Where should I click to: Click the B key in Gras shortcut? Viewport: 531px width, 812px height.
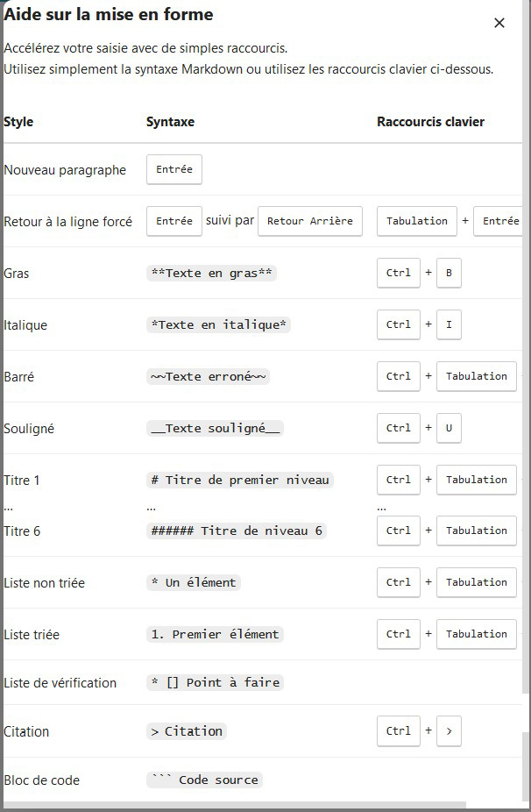(449, 273)
